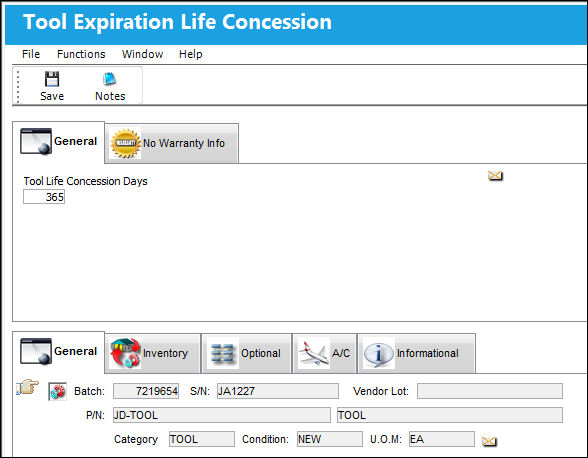The image size is (588, 458).
Task: Click the Vendor Lot label
Action: coord(381,391)
